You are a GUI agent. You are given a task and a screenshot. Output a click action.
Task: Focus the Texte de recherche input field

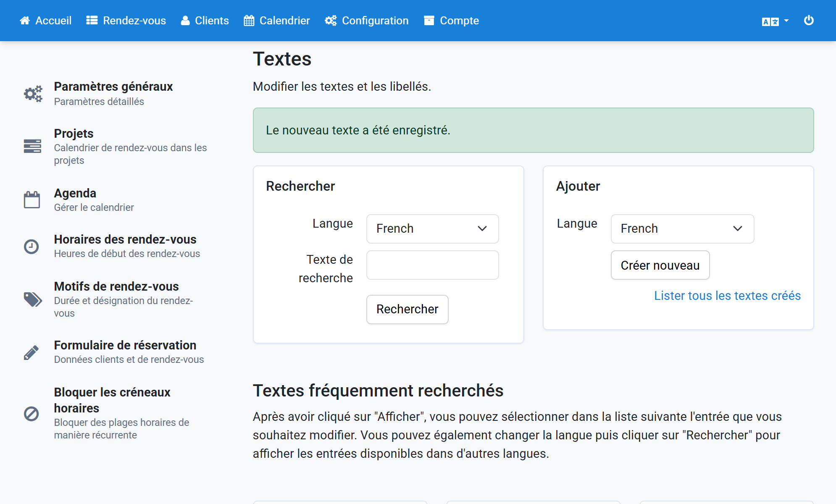pyautogui.click(x=433, y=265)
